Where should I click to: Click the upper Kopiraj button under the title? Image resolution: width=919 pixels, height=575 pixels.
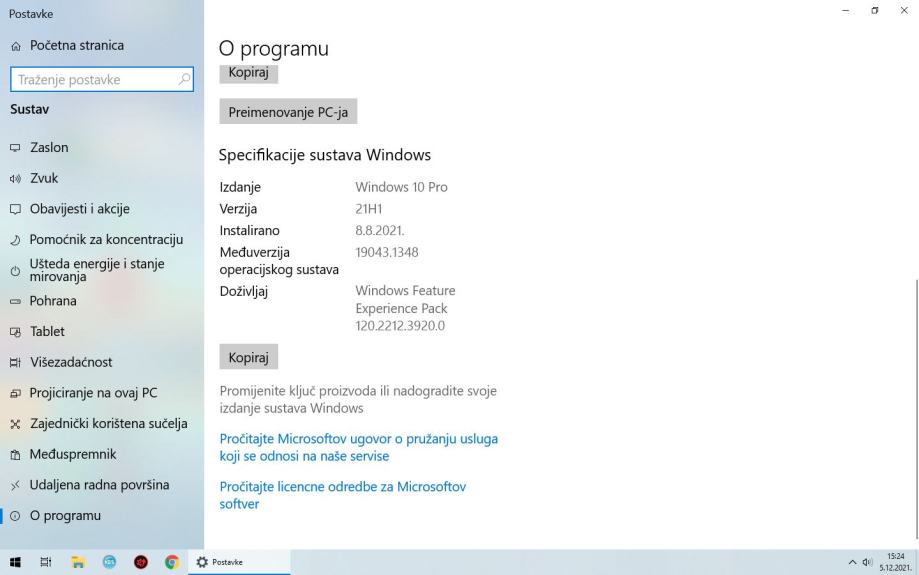coord(249,74)
